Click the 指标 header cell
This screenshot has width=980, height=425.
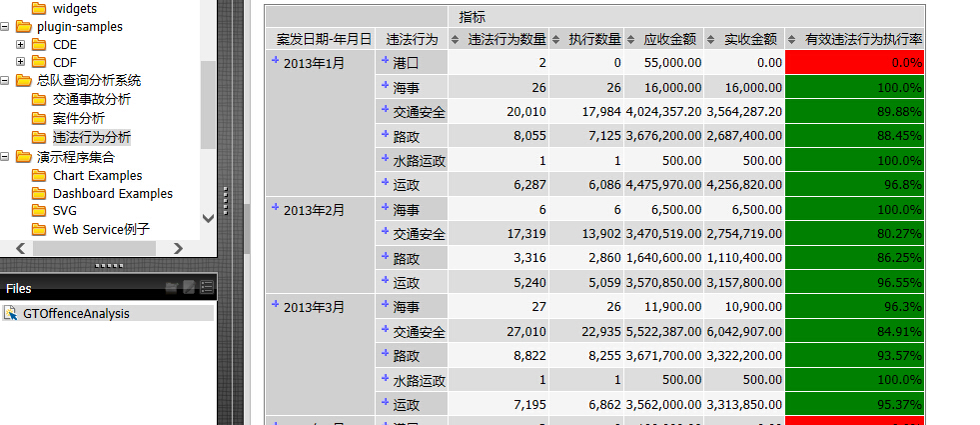click(686, 17)
